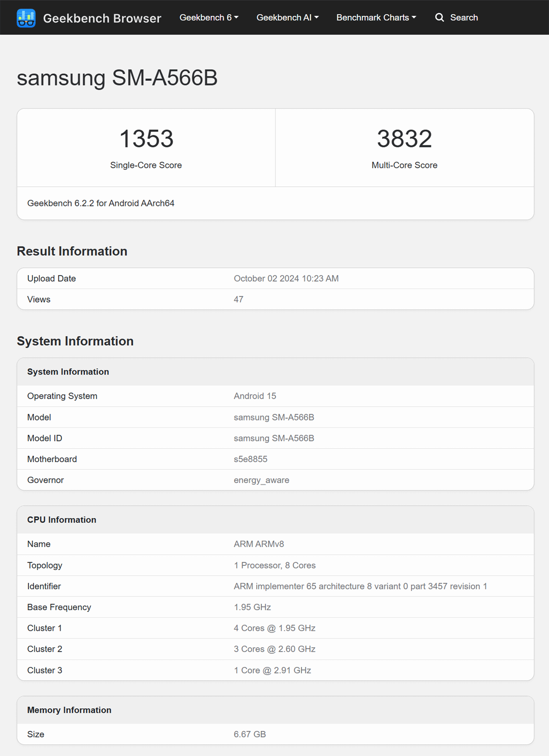Select Cluster 1 value 4 Cores @ 1.95 GHz
This screenshot has width=549, height=756.
(x=274, y=628)
